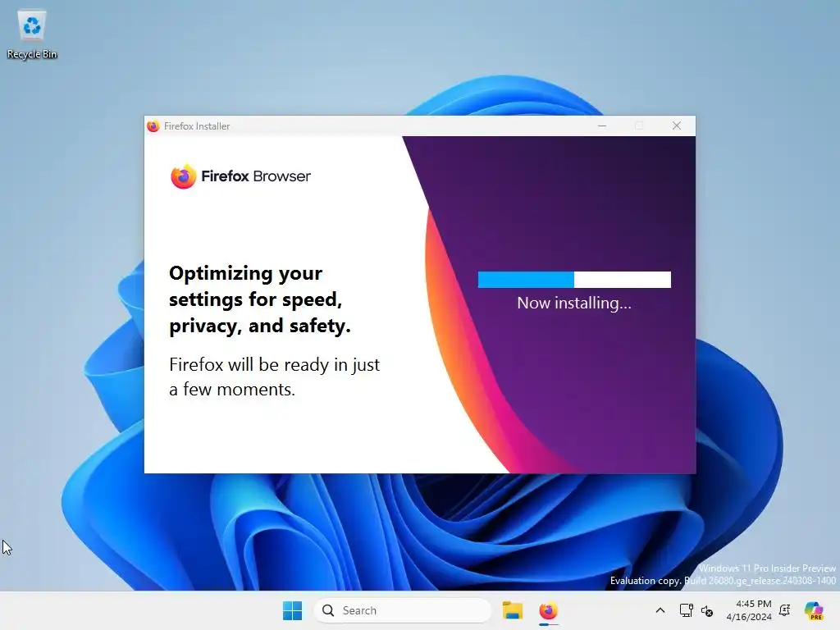This screenshot has height=630, width=840.
Task: Click the 'Now installing...' status text
Action: (574, 304)
